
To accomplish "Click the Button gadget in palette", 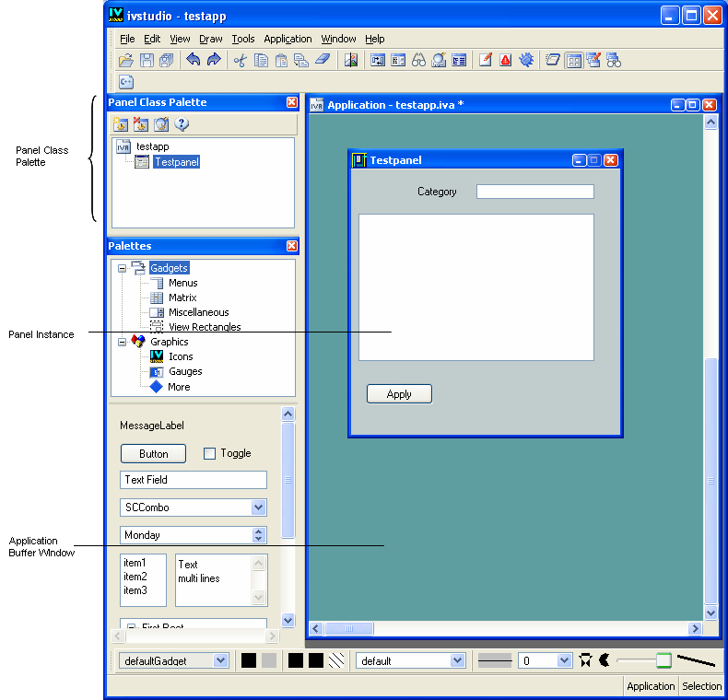I will (153, 453).
